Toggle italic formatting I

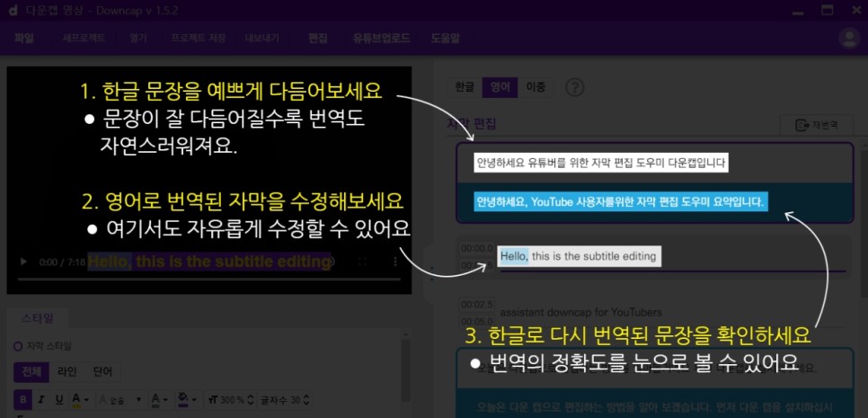40,399
